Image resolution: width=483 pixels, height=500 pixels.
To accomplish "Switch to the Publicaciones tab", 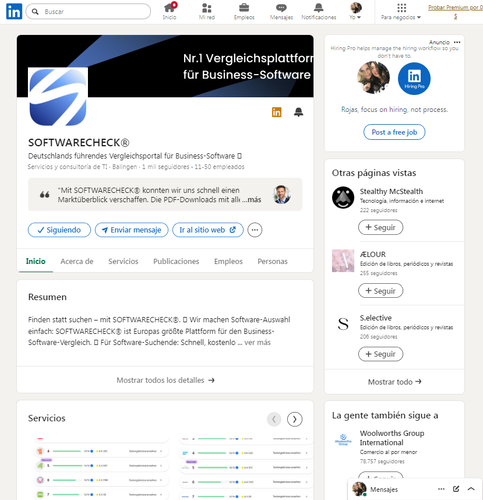I will pyautogui.click(x=176, y=261).
